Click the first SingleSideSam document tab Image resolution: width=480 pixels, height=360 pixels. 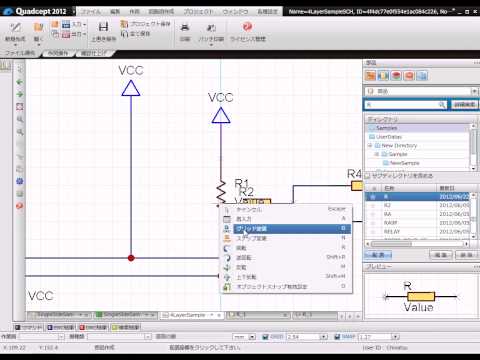point(59,315)
